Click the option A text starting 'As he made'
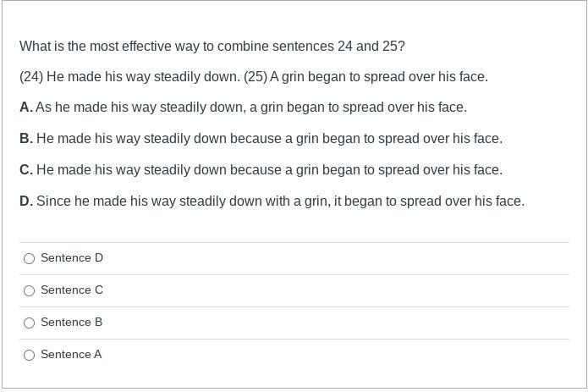 click(251, 108)
